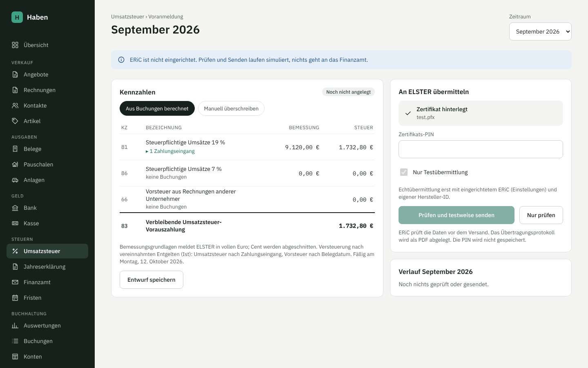The image size is (588, 368).
Task: Click the Anlagen car icon
Action: (x=15, y=180)
